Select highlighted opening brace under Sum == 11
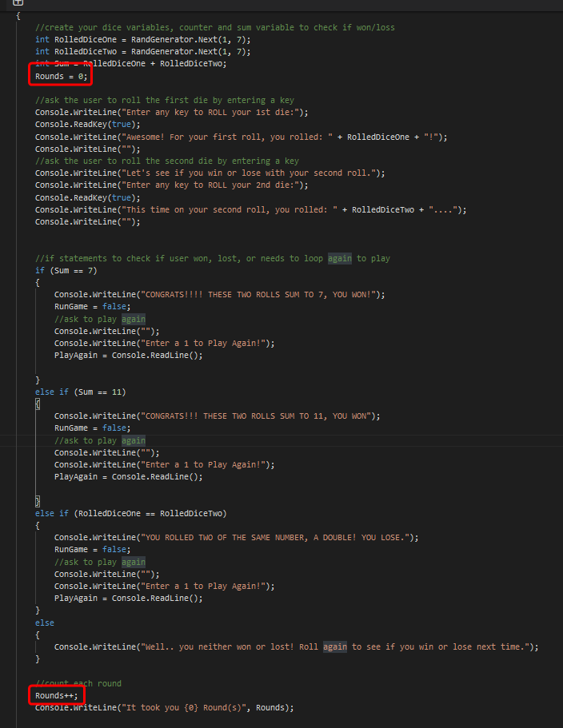The image size is (563, 728). [x=38, y=404]
